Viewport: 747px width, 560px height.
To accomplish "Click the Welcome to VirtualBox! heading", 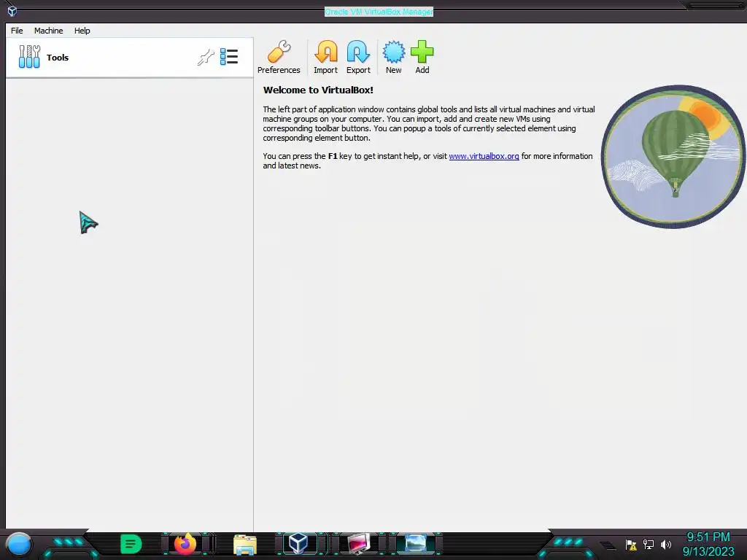I will coord(318,90).
